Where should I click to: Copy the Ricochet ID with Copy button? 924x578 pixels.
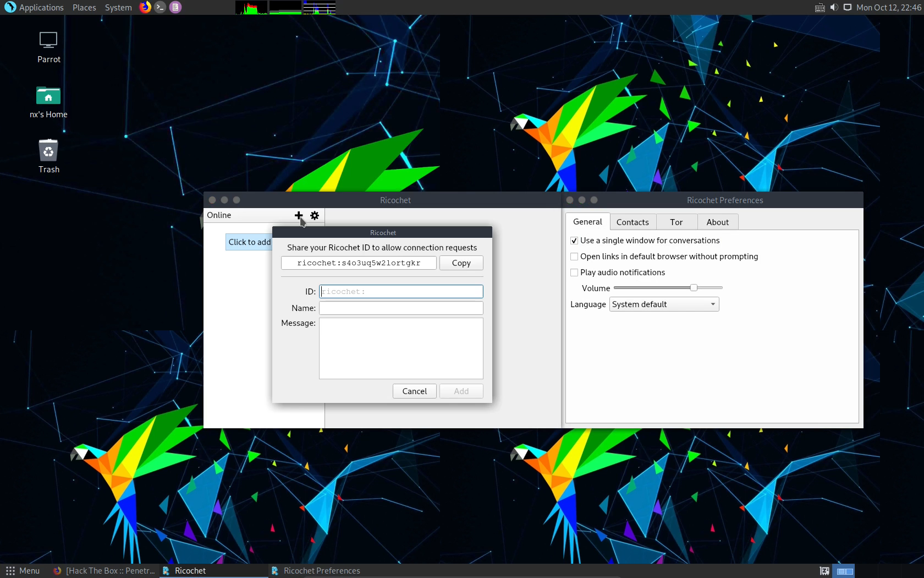click(461, 263)
